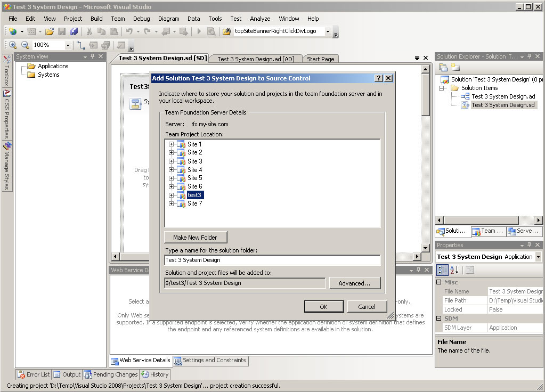Collapse the Misc property category

click(x=439, y=282)
